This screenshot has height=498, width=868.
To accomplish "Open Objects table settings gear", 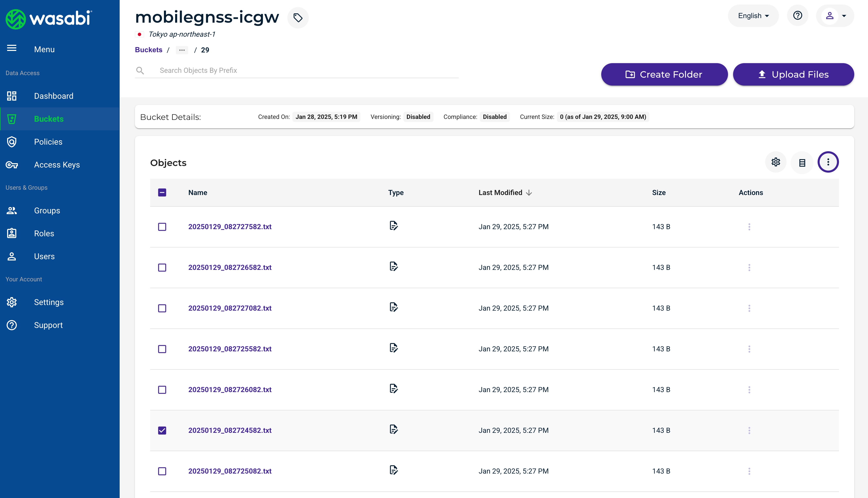I will [x=775, y=162].
